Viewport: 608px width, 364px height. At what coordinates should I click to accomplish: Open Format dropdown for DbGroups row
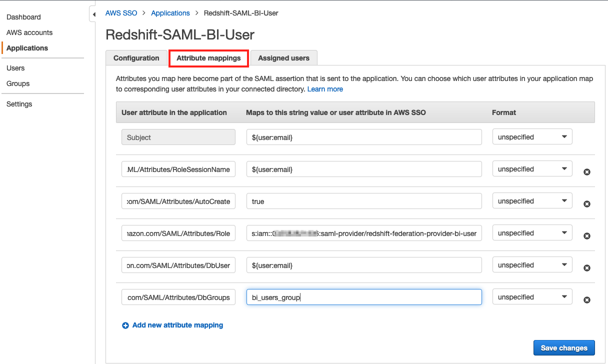click(532, 297)
